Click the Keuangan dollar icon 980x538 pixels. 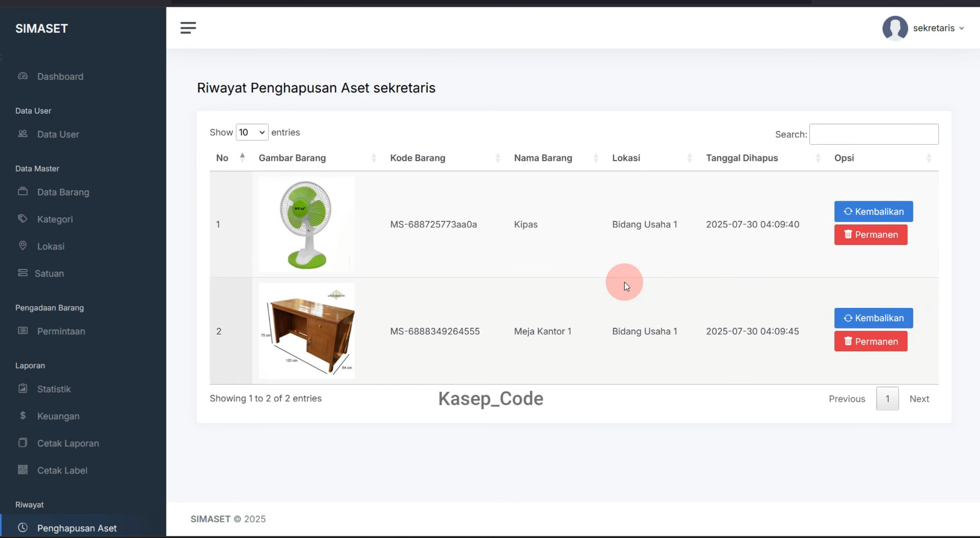(x=23, y=416)
